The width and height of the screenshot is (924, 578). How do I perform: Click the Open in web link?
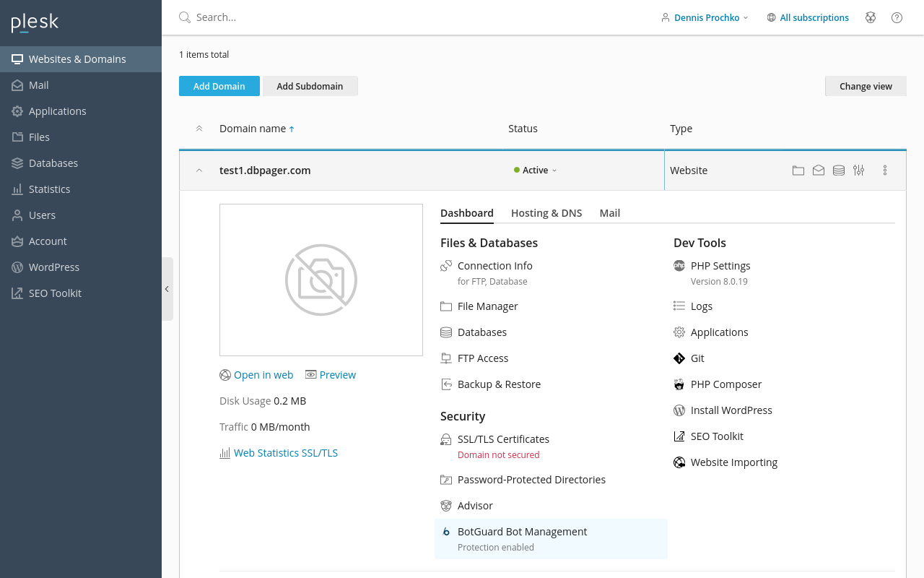pos(256,375)
